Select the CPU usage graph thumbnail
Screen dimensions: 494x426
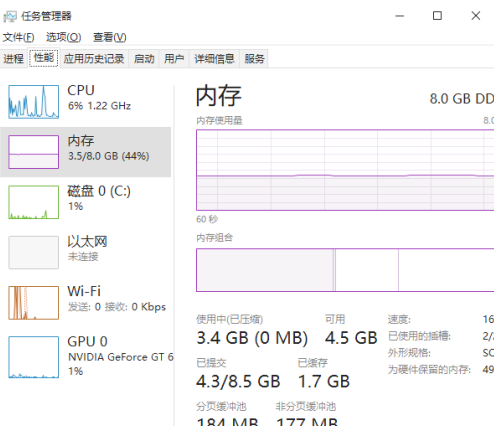click(34, 102)
